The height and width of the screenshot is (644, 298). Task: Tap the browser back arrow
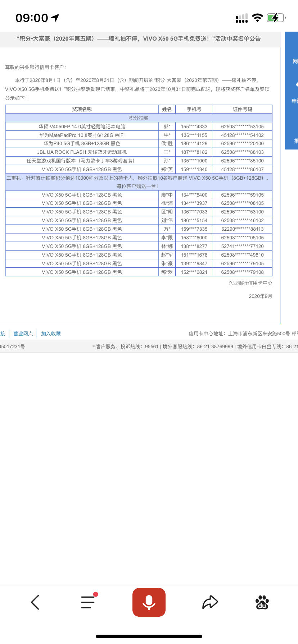pos(35,602)
